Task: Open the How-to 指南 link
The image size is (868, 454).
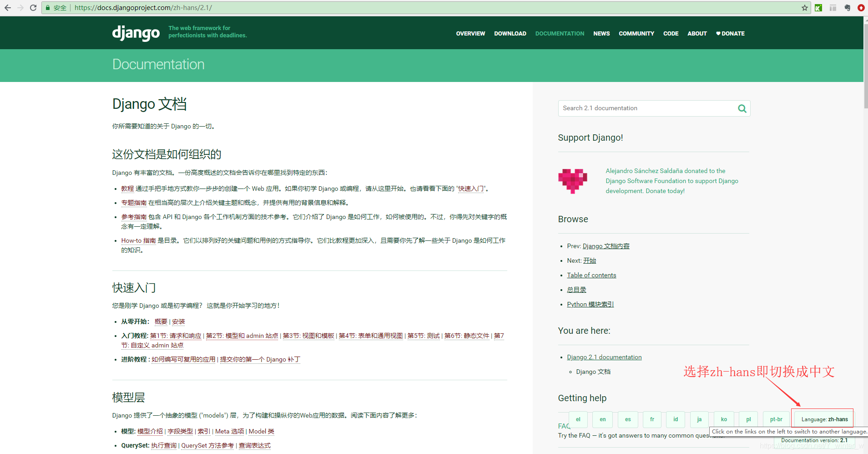Action: click(138, 240)
